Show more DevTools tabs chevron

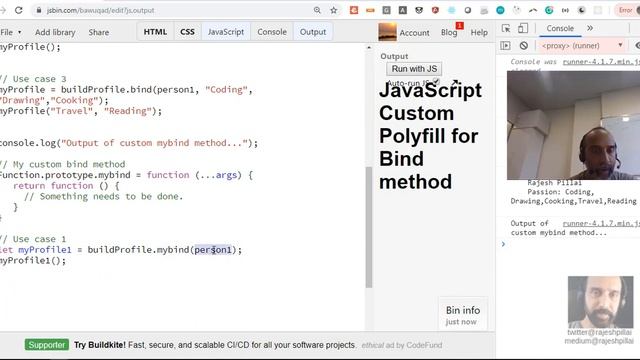590,28
